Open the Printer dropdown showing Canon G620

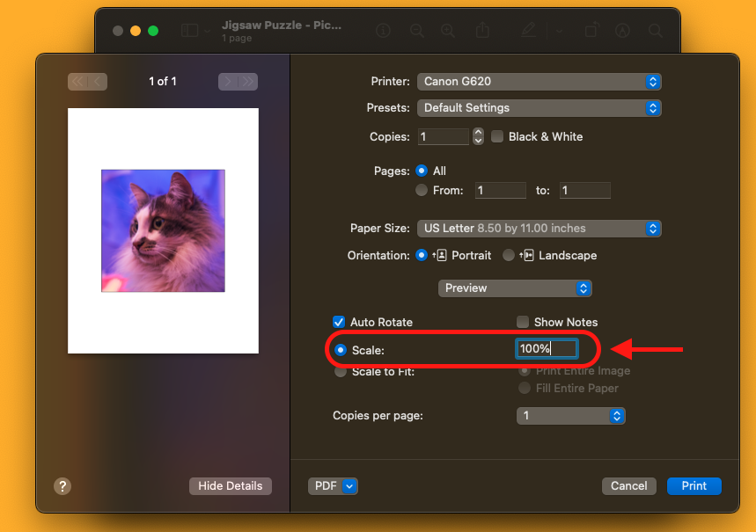539,82
